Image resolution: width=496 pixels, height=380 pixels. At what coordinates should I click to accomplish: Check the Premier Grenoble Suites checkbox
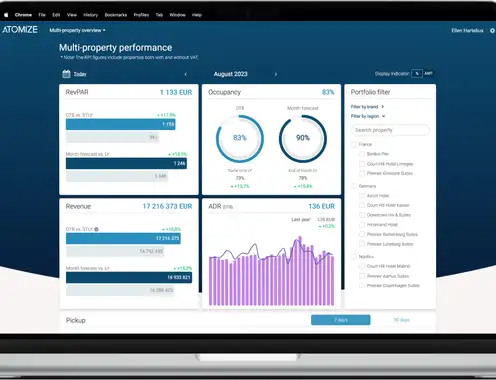pos(362,173)
